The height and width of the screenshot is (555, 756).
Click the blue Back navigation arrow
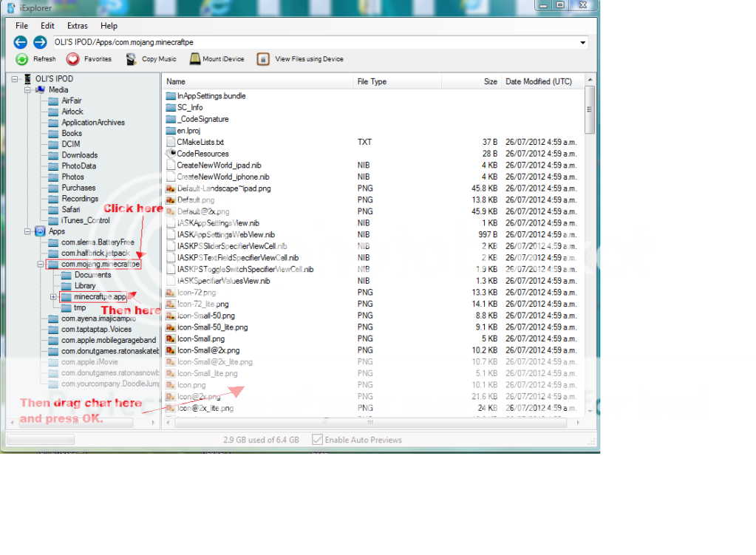[x=21, y=42]
